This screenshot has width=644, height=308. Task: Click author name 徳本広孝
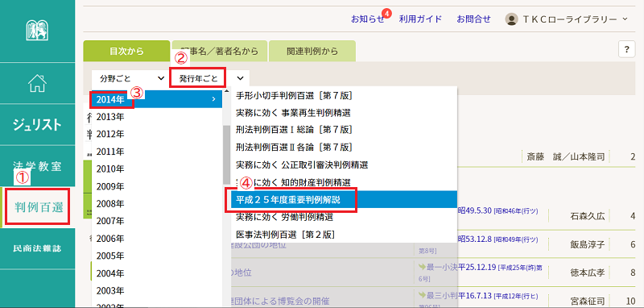(x=588, y=273)
